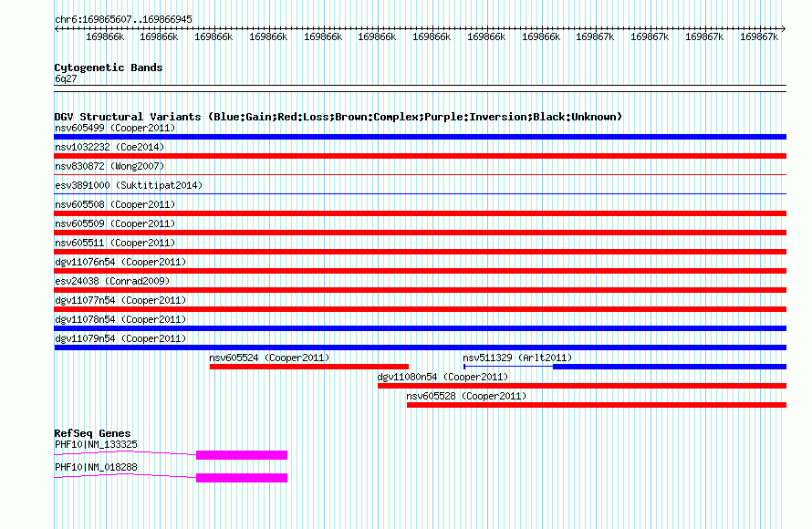Viewport: 812px width, 529px height.
Task: Click the chr6:169865607..169866945 coordinate label
Action: (x=123, y=19)
